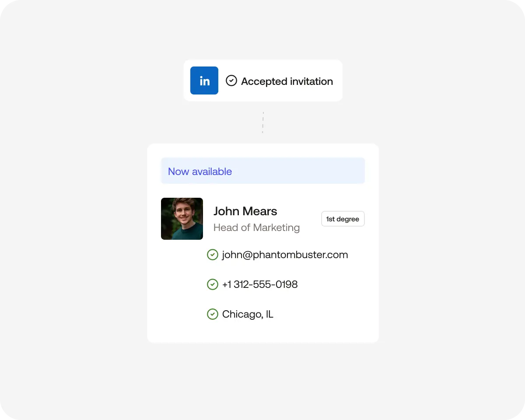Select the Chicago, IL location text
The height and width of the screenshot is (420, 525).
pos(248,314)
